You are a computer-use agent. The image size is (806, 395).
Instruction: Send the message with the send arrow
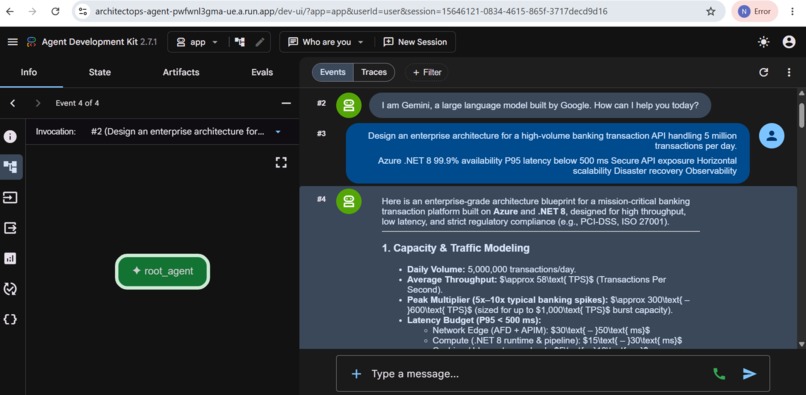click(x=749, y=374)
